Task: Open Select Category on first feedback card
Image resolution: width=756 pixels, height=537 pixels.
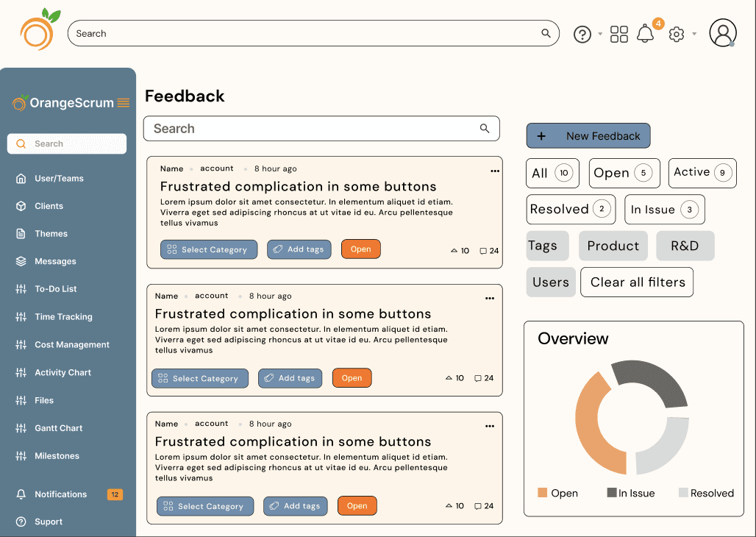Action: (209, 249)
